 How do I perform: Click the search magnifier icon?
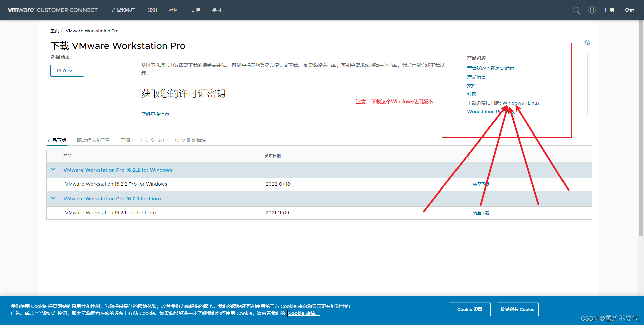pos(576,10)
